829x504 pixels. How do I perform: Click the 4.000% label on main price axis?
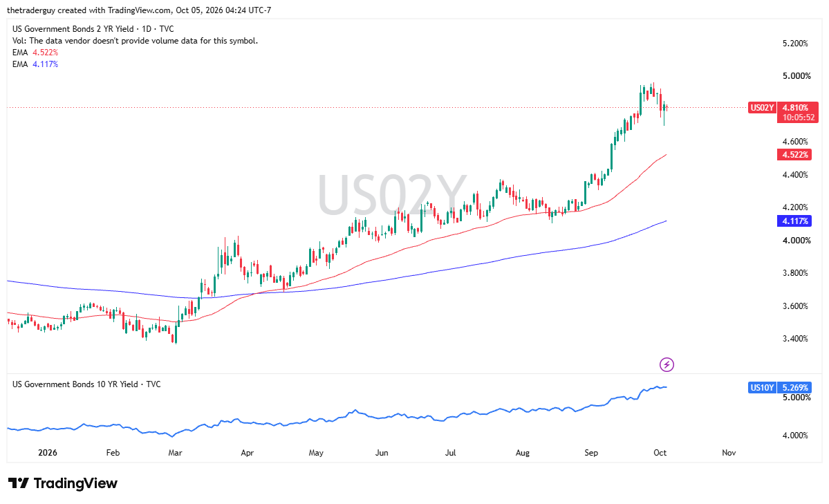[797, 241]
